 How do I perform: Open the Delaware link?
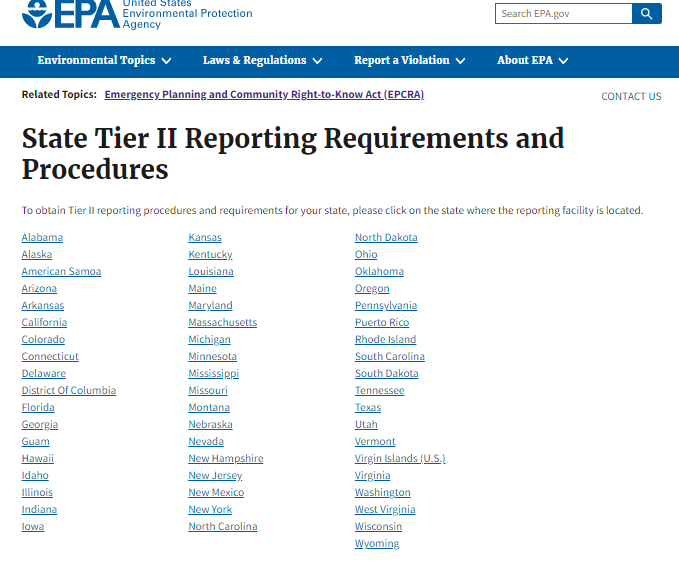pyautogui.click(x=44, y=373)
